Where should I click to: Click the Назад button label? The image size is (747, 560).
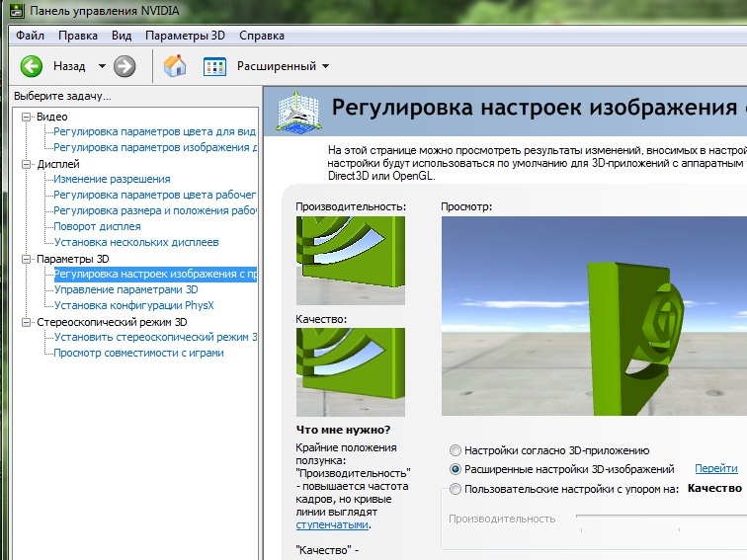click(x=69, y=66)
